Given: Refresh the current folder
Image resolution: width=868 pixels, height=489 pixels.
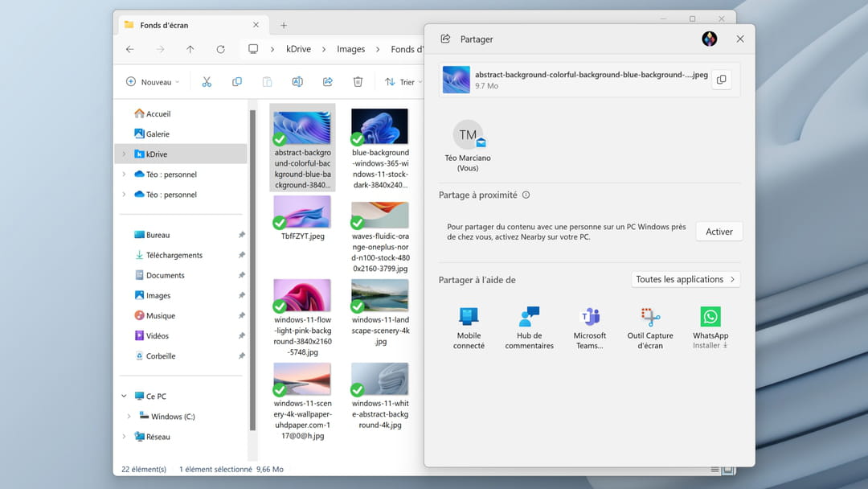Looking at the screenshot, I should (x=220, y=49).
